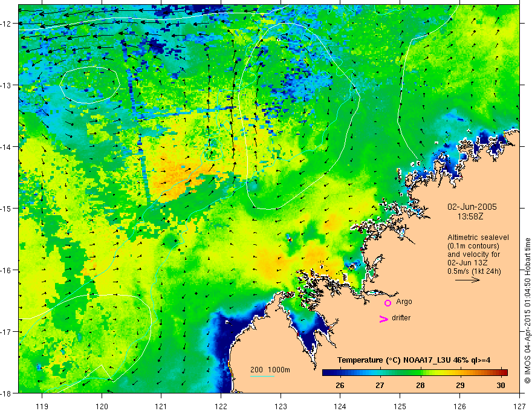Click the longitude axis label '124'

(340, 406)
